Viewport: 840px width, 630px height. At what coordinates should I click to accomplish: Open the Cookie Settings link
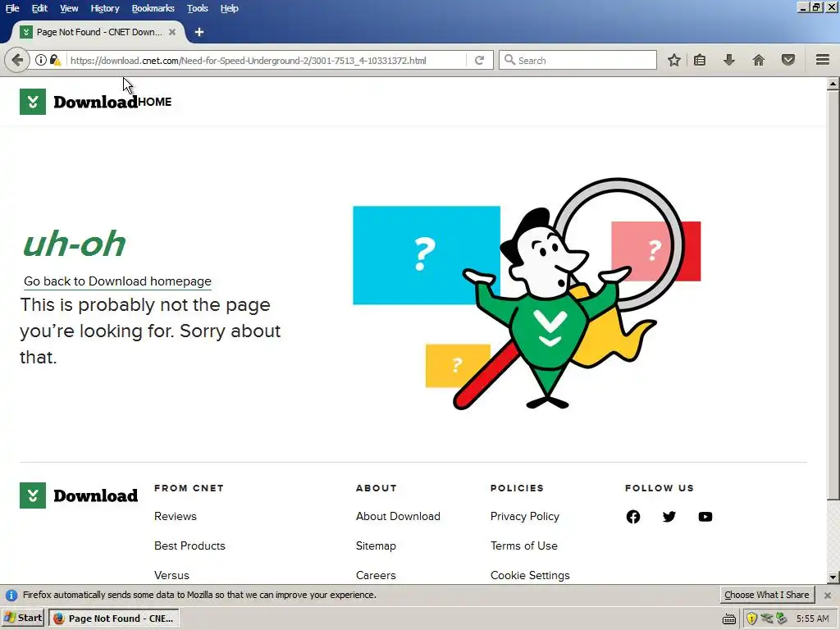click(530, 575)
